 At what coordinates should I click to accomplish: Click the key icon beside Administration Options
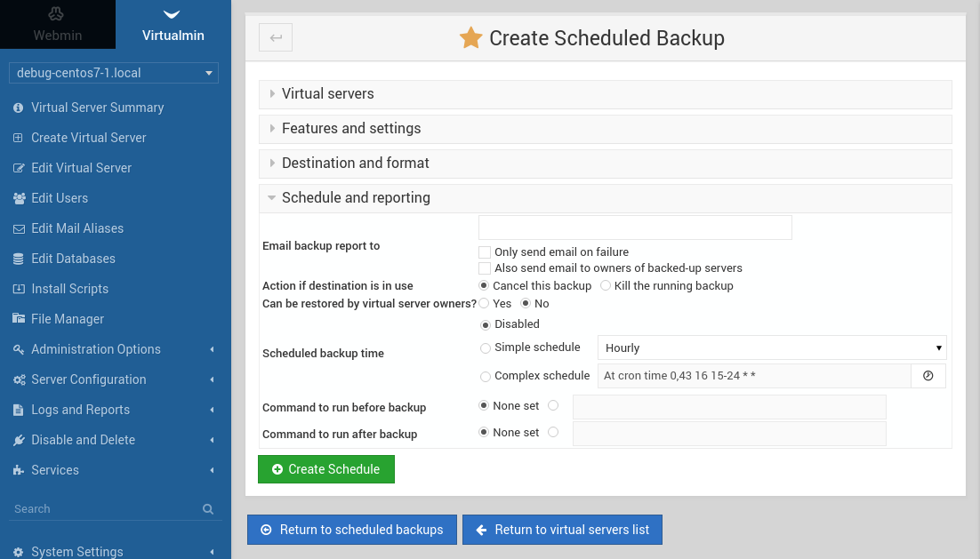coord(19,350)
